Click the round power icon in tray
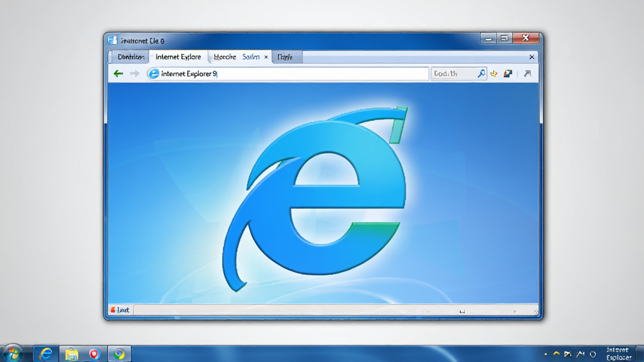The height and width of the screenshot is (362, 644). [x=592, y=354]
